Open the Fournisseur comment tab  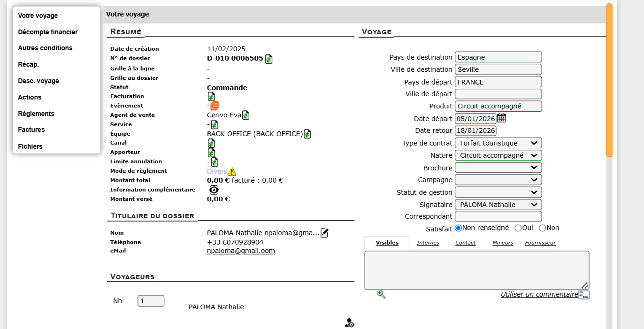pyautogui.click(x=540, y=243)
